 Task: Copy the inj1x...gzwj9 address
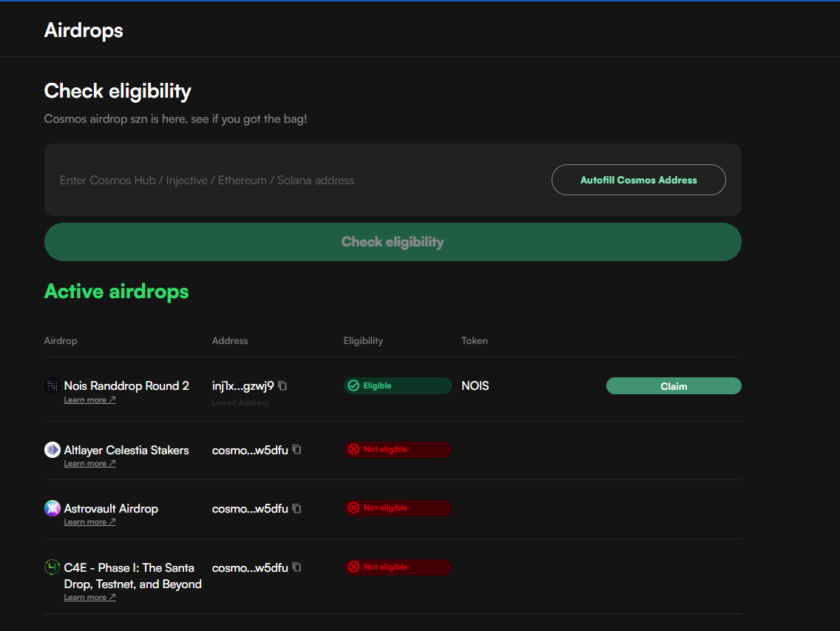tap(283, 385)
